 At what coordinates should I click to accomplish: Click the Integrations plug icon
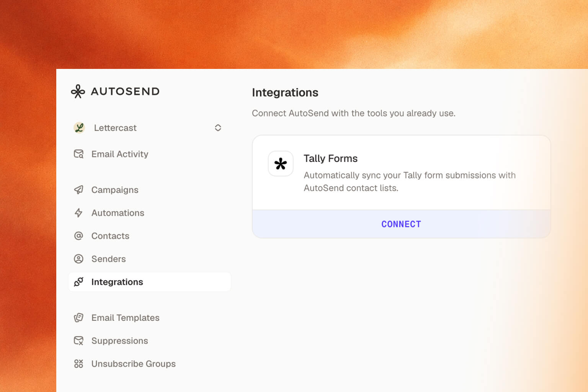pyautogui.click(x=78, y=282)
